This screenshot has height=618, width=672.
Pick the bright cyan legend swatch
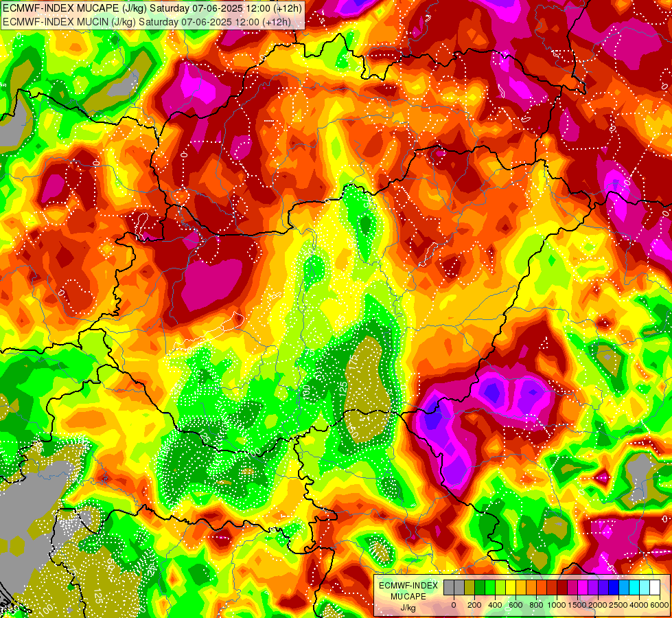click(635, 587)
